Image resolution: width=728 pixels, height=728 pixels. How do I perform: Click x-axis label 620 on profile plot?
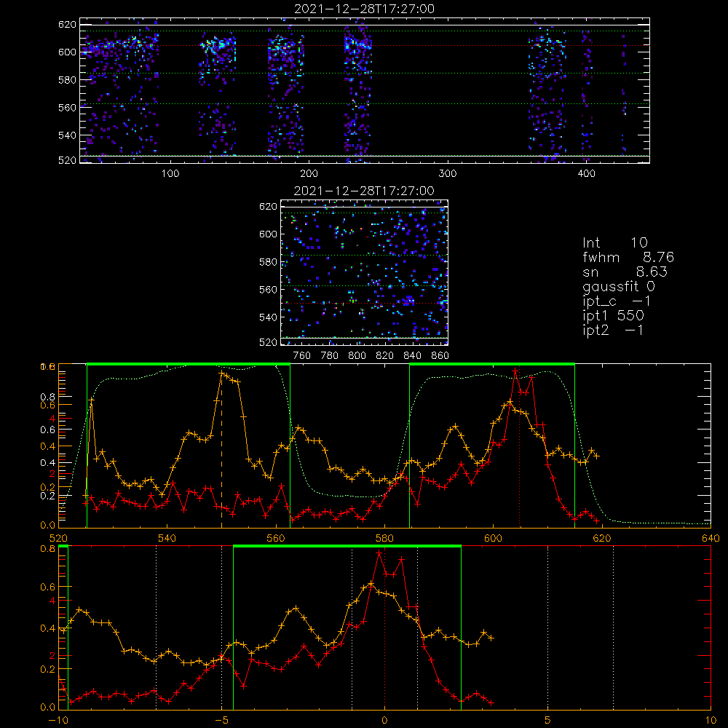click(602, 538)
